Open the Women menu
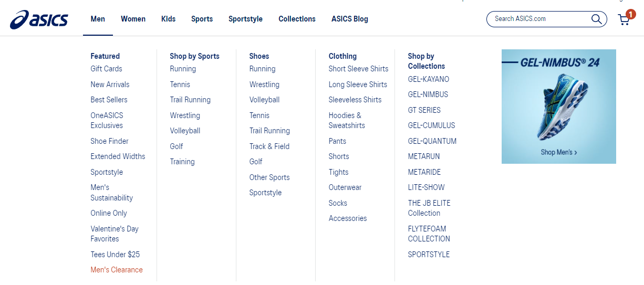The width and height of the screenshot is (644, 285). (x=133, y=19)
